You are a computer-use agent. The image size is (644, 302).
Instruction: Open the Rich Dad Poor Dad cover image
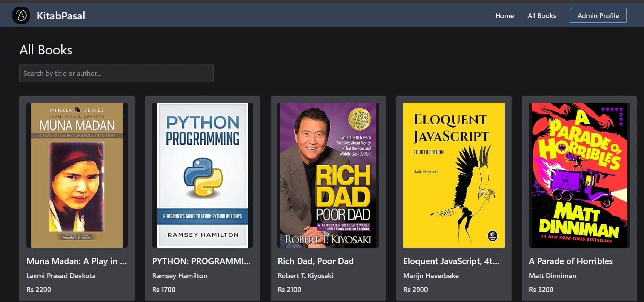point(328,175)
